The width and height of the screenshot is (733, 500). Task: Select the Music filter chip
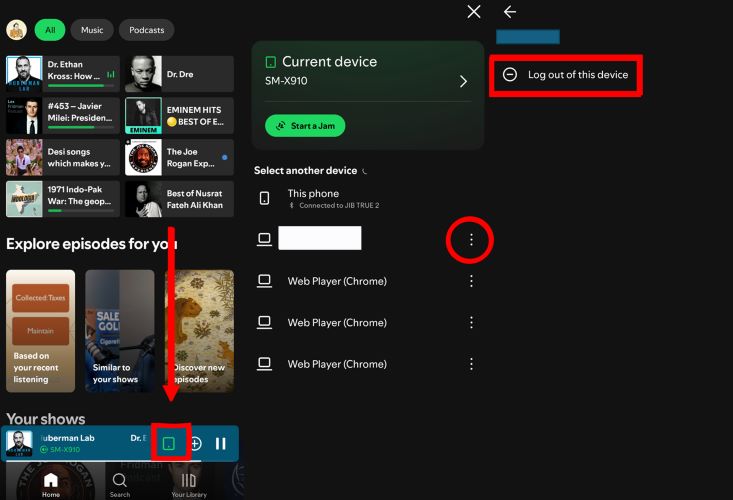pos(92,30)
